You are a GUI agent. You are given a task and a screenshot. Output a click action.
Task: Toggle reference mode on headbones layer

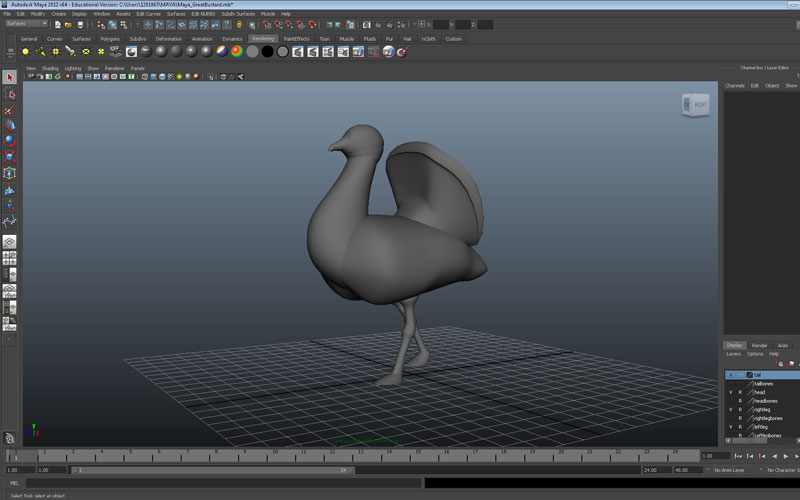point(740,401)
